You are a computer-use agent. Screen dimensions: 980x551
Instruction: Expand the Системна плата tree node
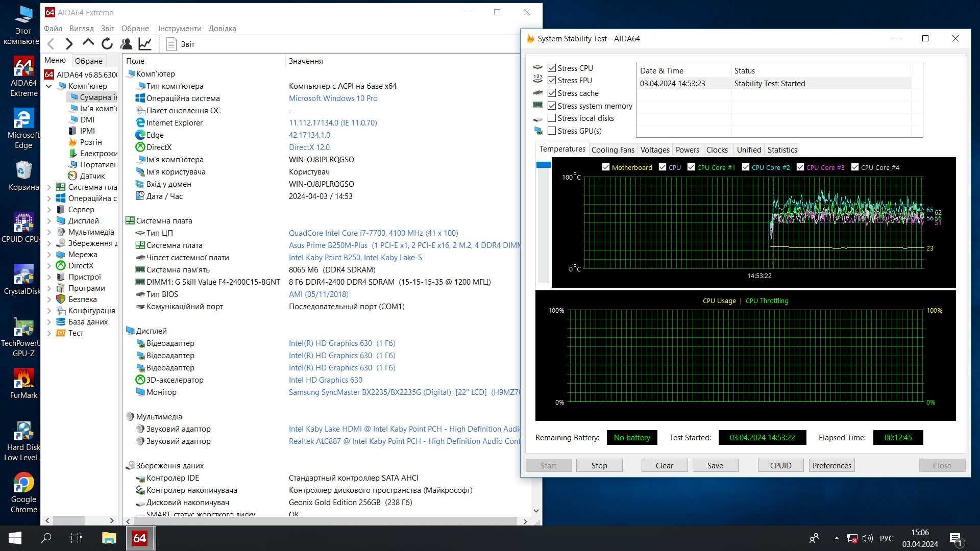(x=49, y=187)
